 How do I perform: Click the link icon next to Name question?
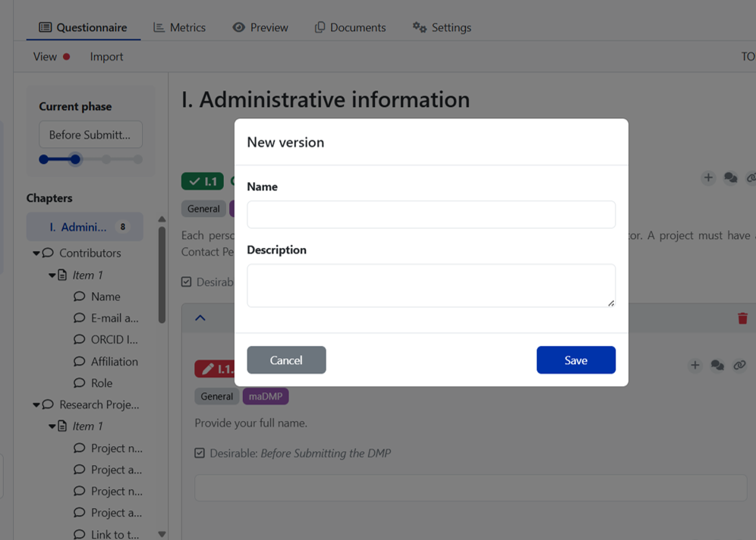point(739,366)
